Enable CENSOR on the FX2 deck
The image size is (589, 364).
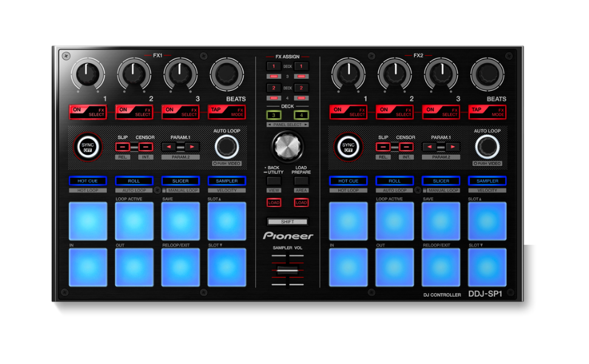pos(406,147)
